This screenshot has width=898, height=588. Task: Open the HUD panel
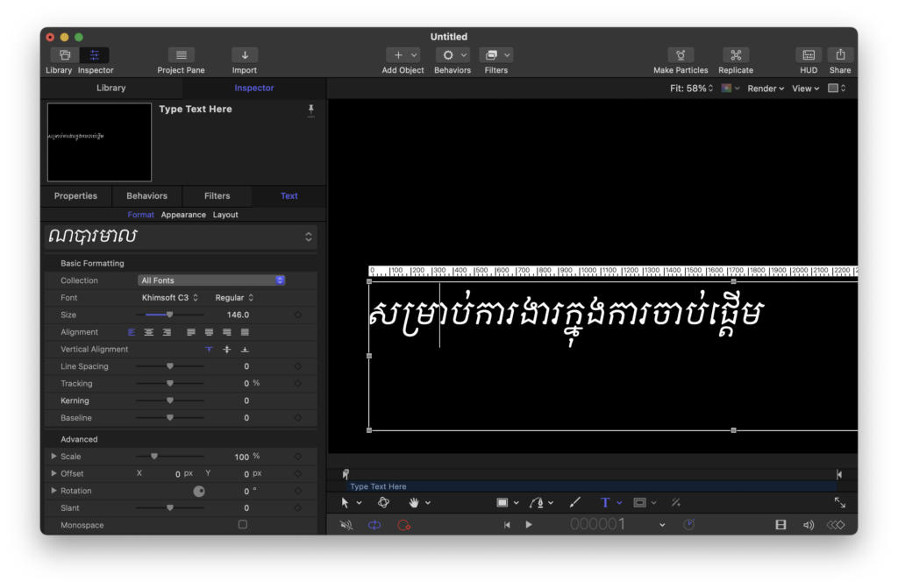tap(808, 55)
